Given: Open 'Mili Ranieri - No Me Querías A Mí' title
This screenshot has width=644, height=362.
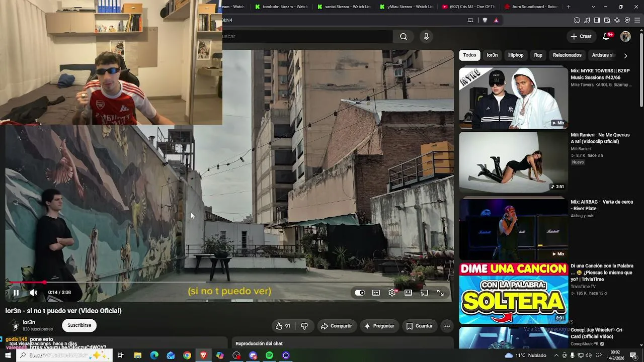Looking at the screenshot, I should [600, 138].
